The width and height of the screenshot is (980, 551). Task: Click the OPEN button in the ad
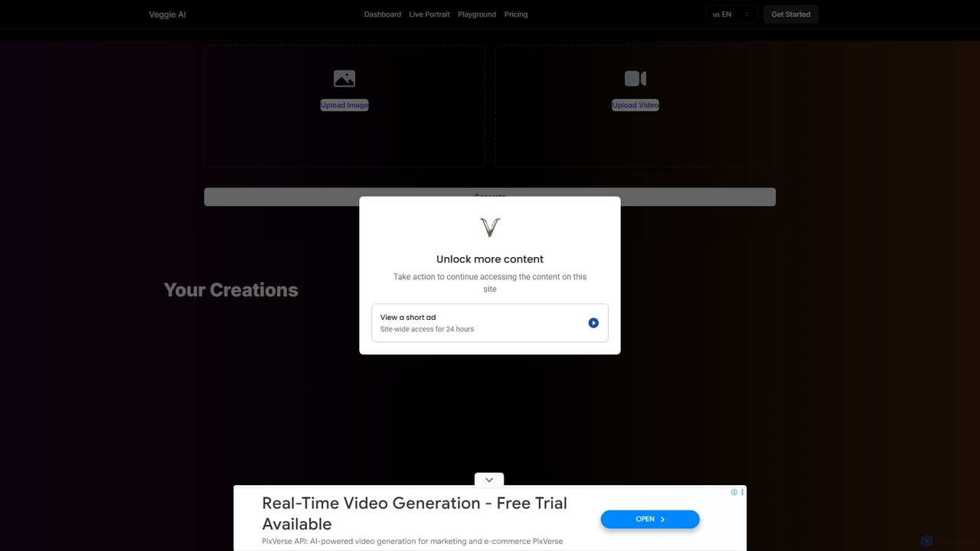tap(650, 519)
